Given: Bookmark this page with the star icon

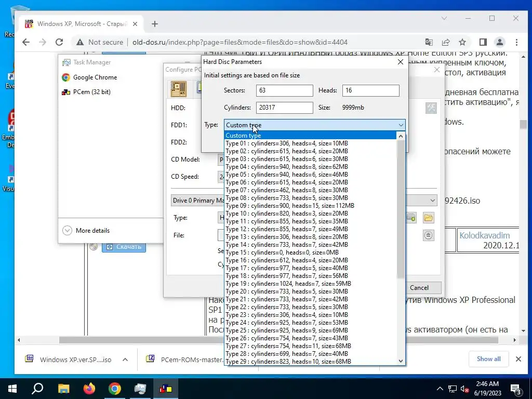Looking at the screenshot, I should click(462, 42).
